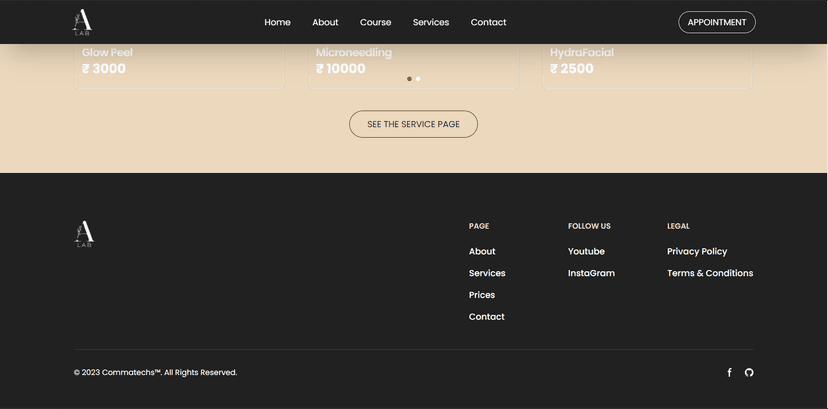The image size is (828, 409).
Task: Open the Prices footer link
Action: [482, 295]
